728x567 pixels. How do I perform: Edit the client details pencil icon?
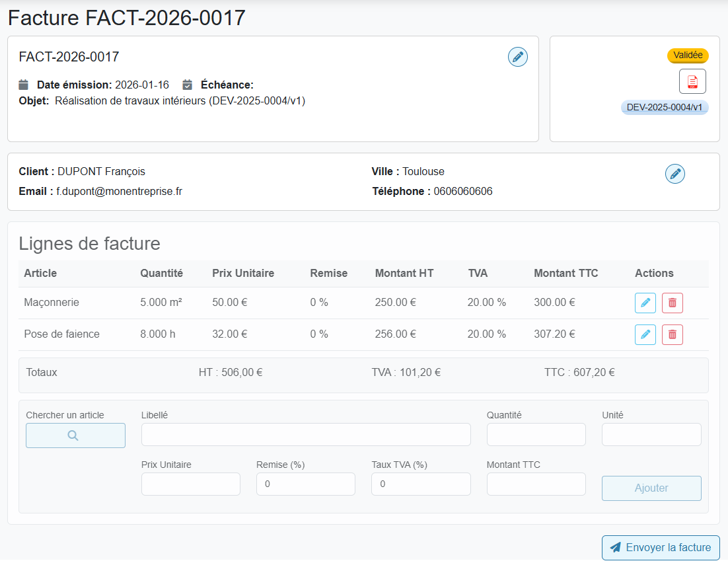click(674, 174)
